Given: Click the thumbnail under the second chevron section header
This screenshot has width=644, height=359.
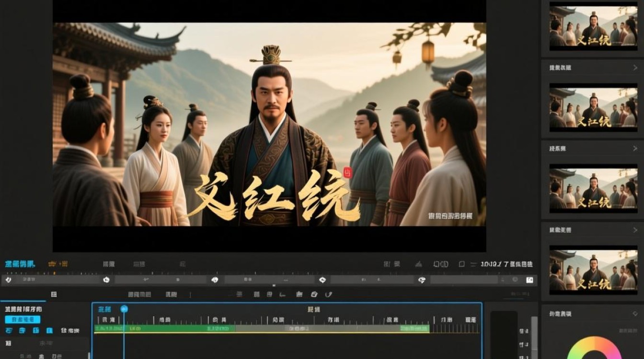Looking at the screenshot, I should click(593, 189).
